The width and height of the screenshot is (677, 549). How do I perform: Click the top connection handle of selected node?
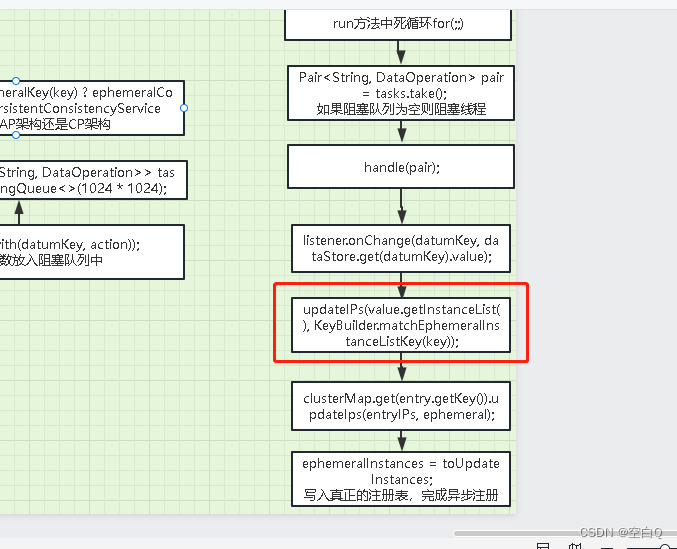16,81
